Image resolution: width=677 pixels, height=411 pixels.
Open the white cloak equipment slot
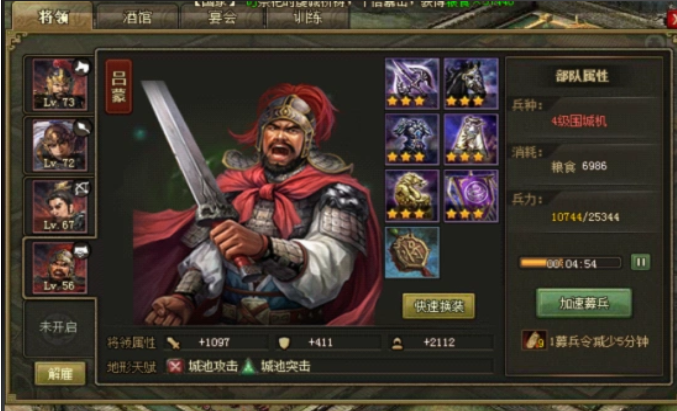[471, 139]
